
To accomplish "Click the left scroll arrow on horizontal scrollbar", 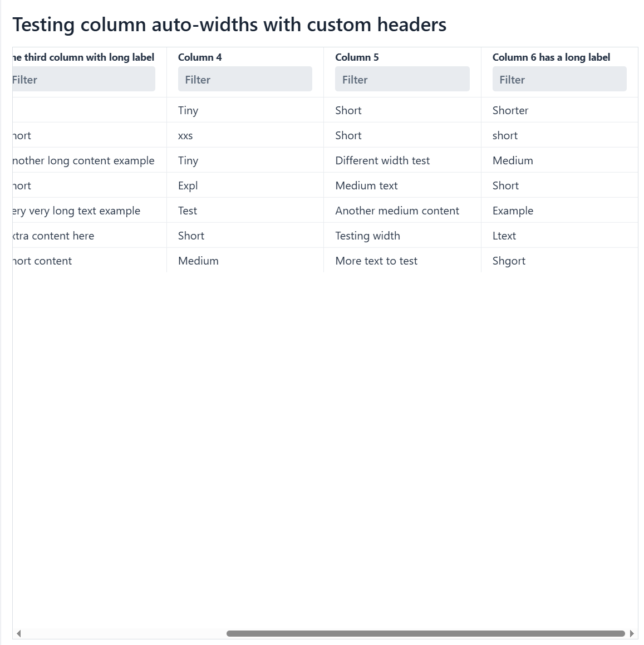I will coord(19,633).
